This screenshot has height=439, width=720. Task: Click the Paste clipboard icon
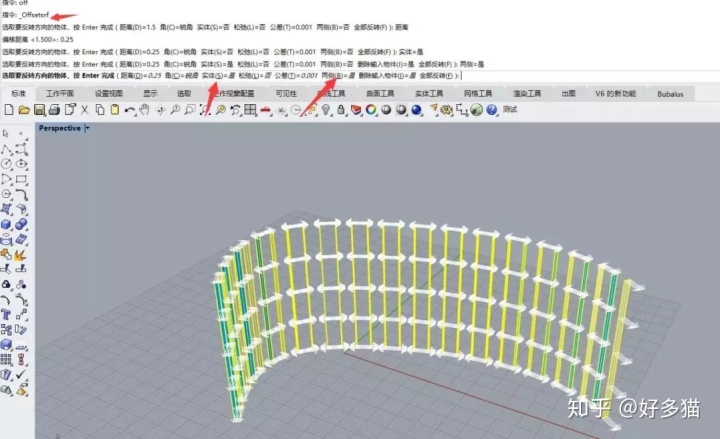115,109
